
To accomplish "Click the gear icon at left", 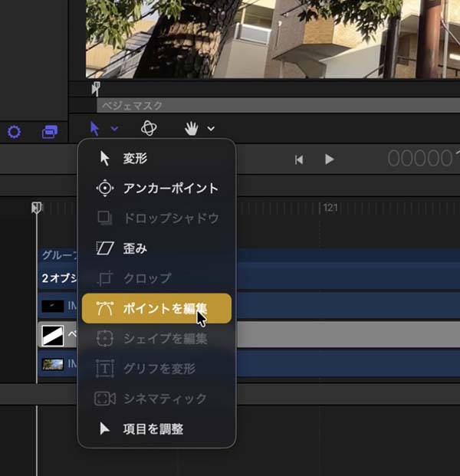I will (14, 132).
